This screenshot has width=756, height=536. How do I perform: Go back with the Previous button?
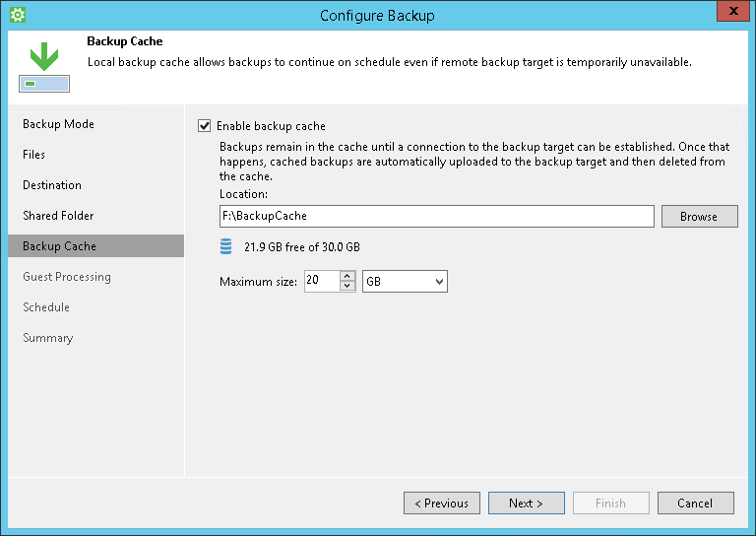pyautogui.click(x=441, y=503)
